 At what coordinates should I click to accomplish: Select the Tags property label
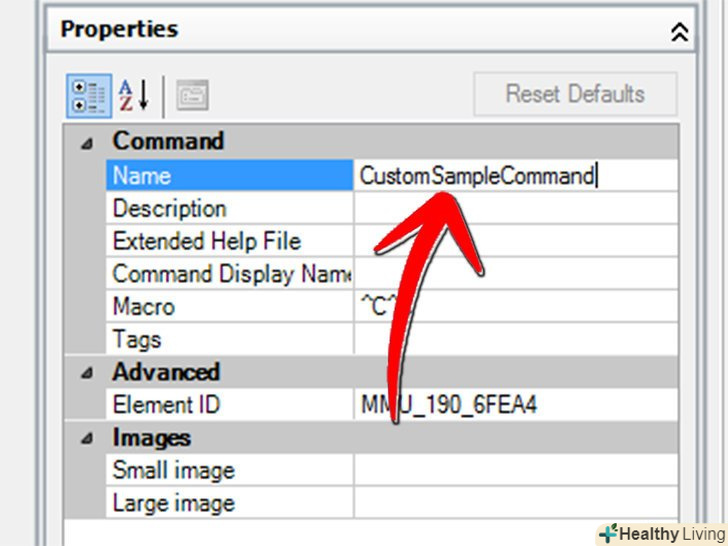pyautogui.click(x=137, y=339)
